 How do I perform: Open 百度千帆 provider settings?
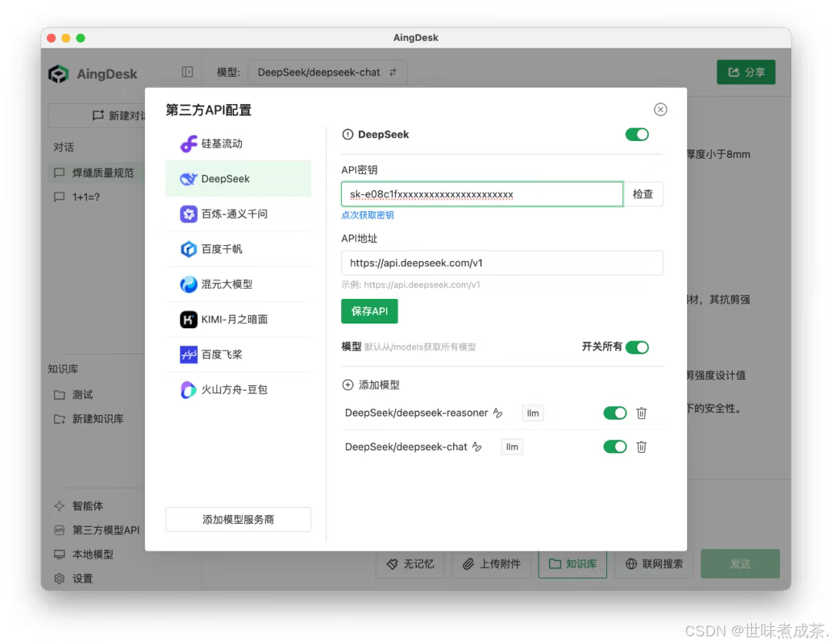pos(238,249)
